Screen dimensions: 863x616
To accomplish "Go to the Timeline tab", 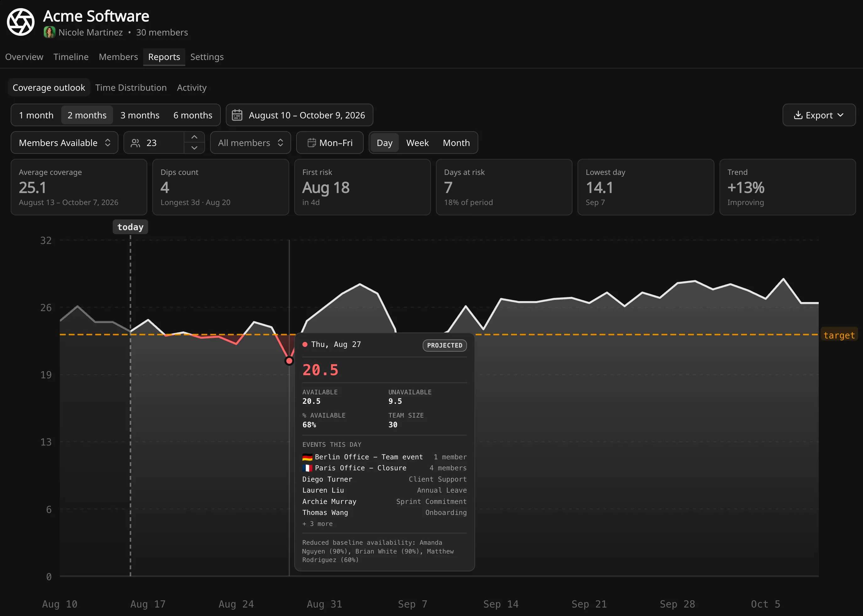I will (x=71, y=57).
